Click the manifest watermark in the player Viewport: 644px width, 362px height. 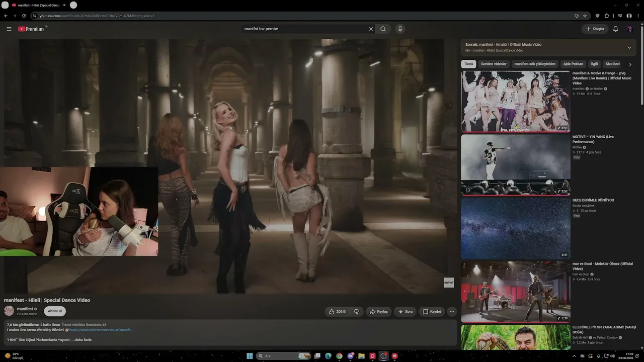tap(449, 283)
